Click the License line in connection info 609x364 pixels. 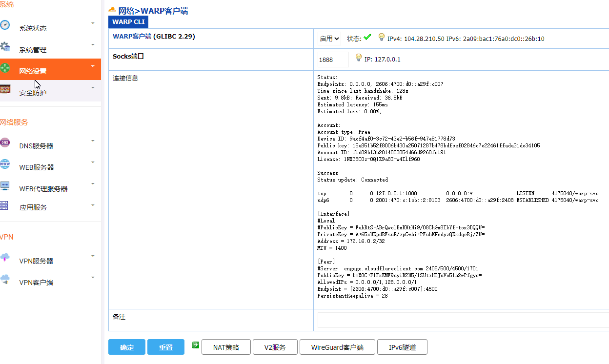(368, 159)
